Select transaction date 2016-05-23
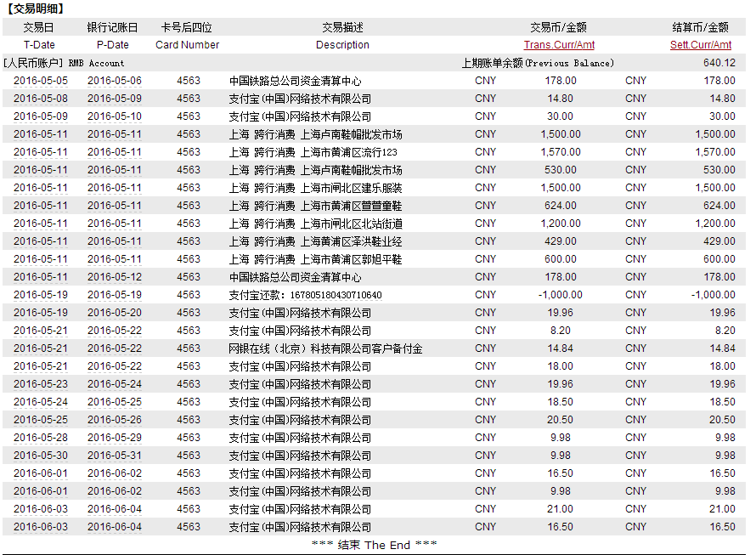The image size is (756, 555). [41, 384]
